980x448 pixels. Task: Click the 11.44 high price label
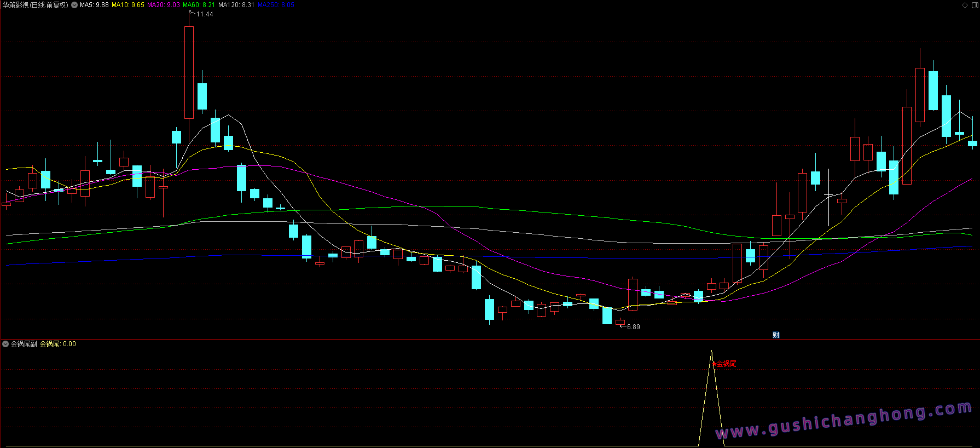(x=205, y=14)
